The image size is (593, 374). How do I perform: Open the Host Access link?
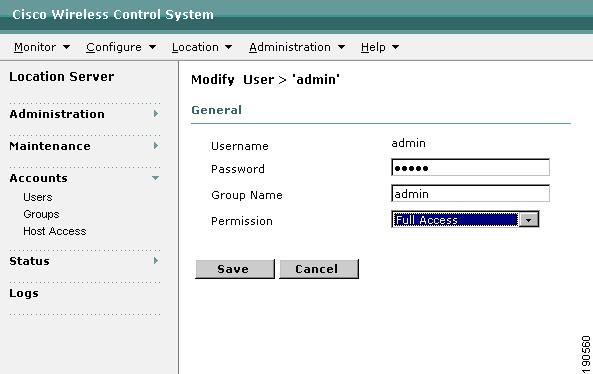tap(54, 231)
